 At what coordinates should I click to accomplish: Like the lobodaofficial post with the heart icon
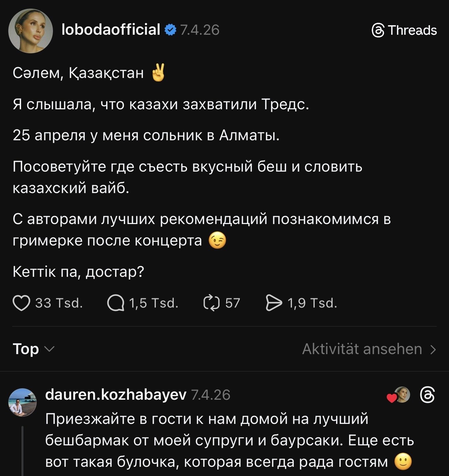point(21,303)
